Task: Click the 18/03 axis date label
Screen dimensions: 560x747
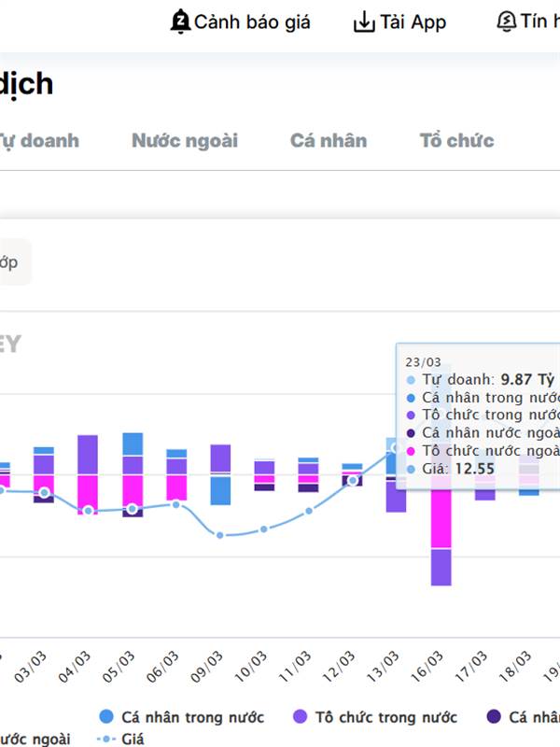Action: tap(515, 667)
